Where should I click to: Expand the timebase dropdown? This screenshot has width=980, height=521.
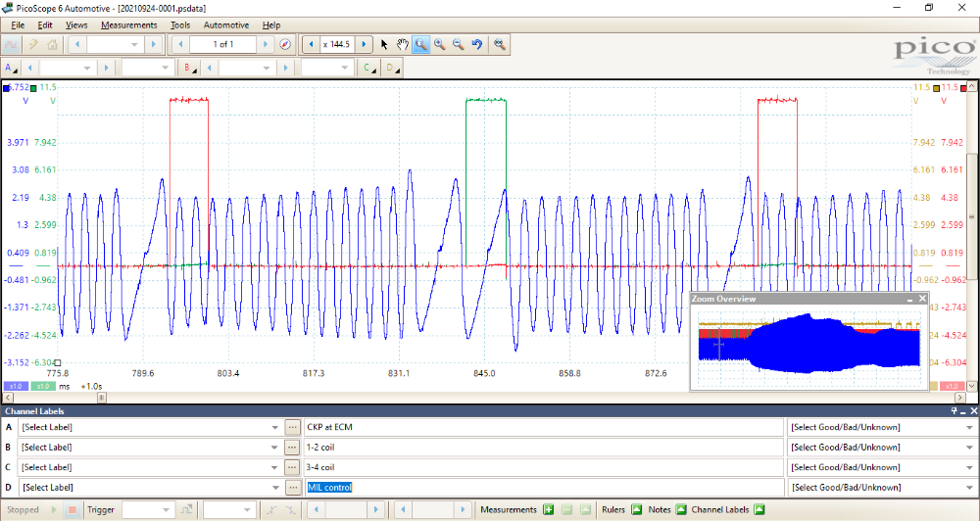click(x=134, y=44)
